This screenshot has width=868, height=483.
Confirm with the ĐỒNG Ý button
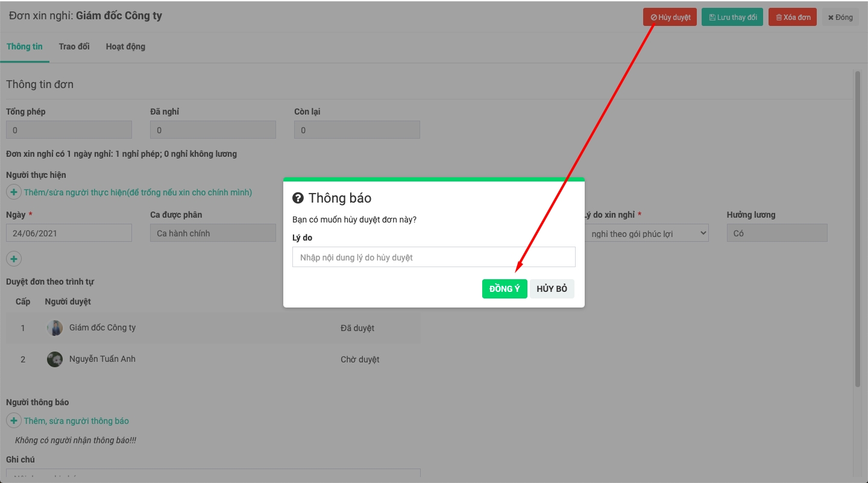(x=505, y=289)
